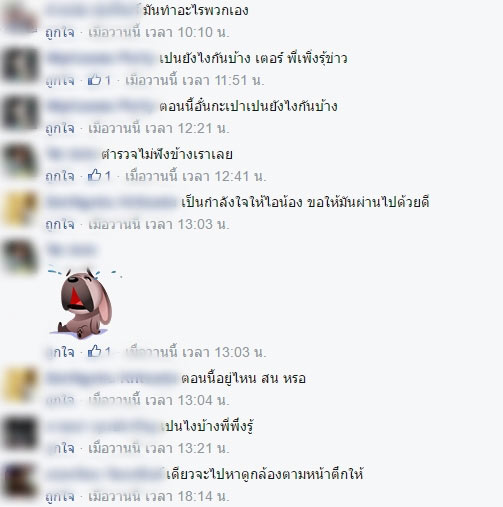This screenshot has width=503, height=507.
Task: Like the comment posted at 18:14
Action: [x=60, y=497]
